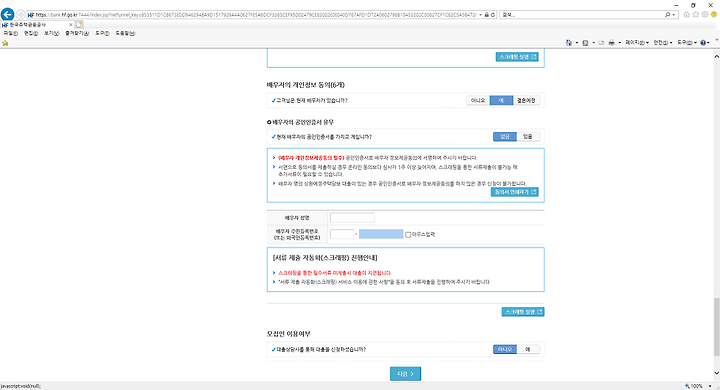Screen dimensions: 720x390
Task: Click the vertical scrollbar thumb
Action: [x=716, y=327]
